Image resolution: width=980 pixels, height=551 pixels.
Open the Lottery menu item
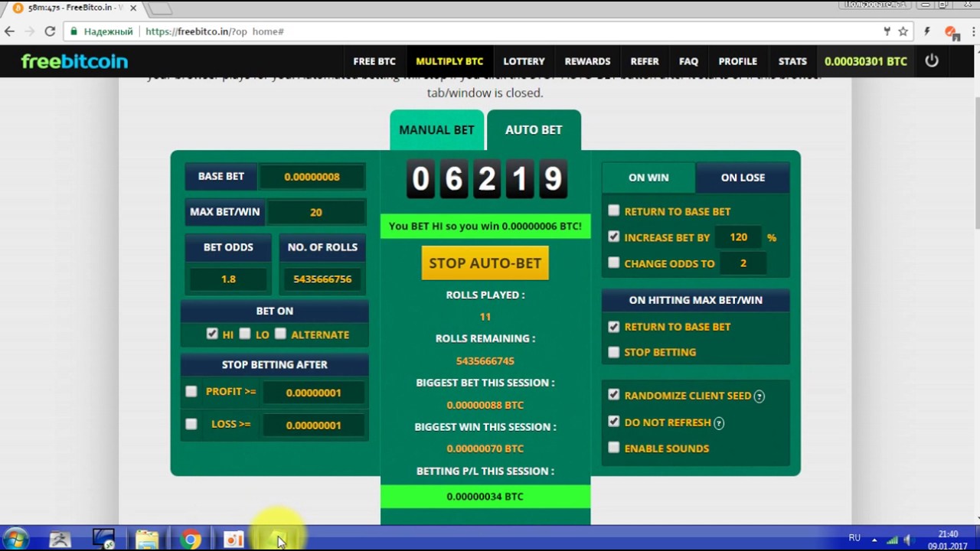[x=524, y=61]
